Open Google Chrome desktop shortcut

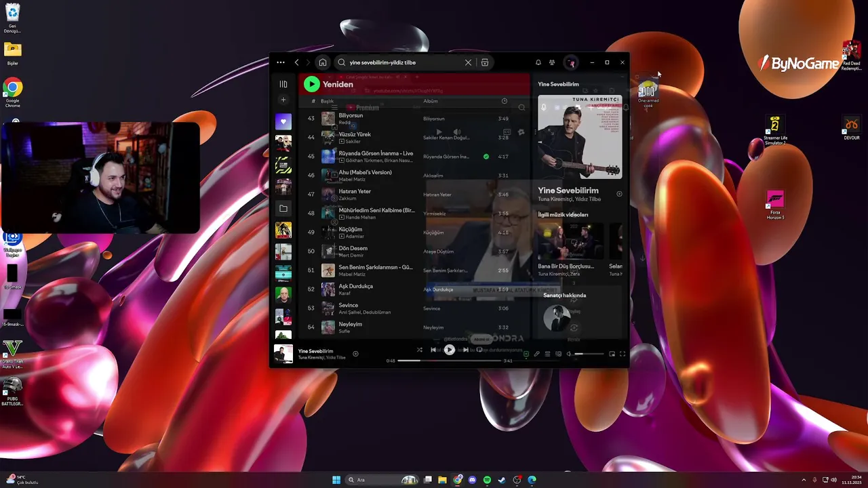point(12,92)
